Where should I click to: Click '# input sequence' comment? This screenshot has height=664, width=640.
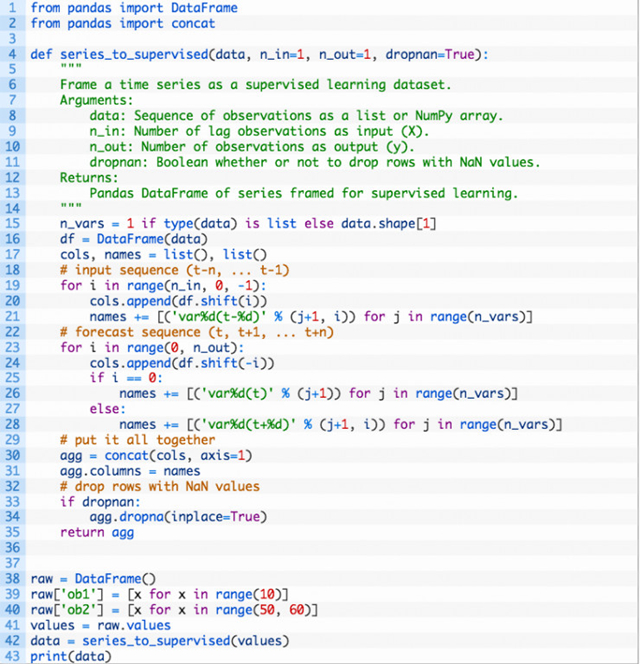coord(175,270)
